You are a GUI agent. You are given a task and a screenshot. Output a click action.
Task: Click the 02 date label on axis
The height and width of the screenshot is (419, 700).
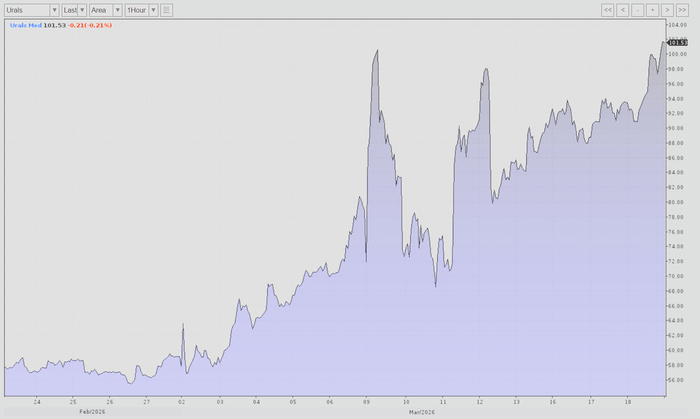[182, 401]
